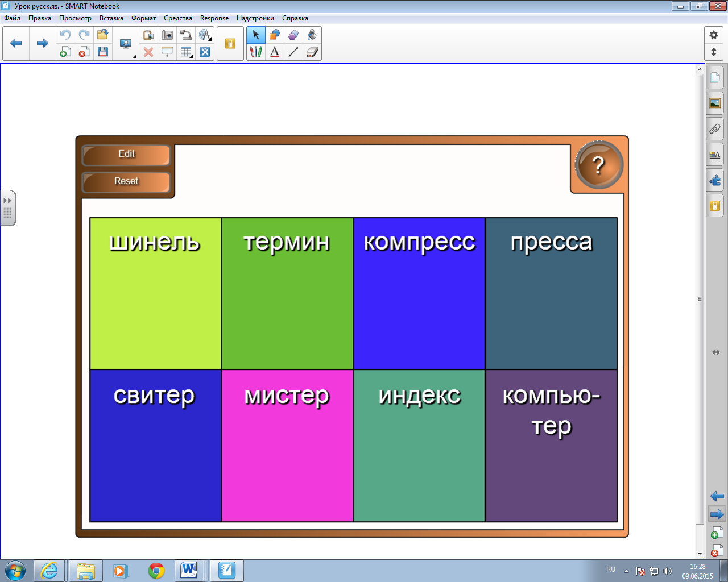
Task: Save the file using floppy disk icon
Action: (103, 52)
